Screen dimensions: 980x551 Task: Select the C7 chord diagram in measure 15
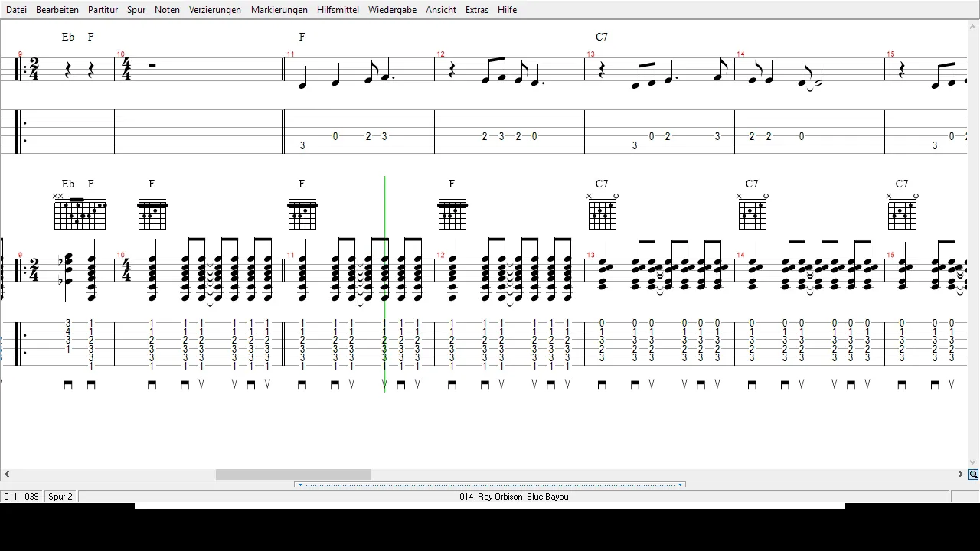tap(903, 212)
